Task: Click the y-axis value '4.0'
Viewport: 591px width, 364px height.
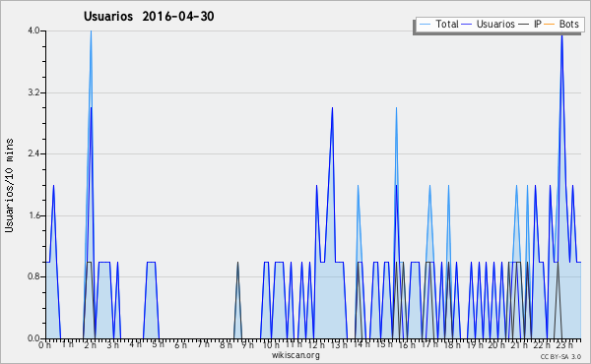Action: point(33,30)
